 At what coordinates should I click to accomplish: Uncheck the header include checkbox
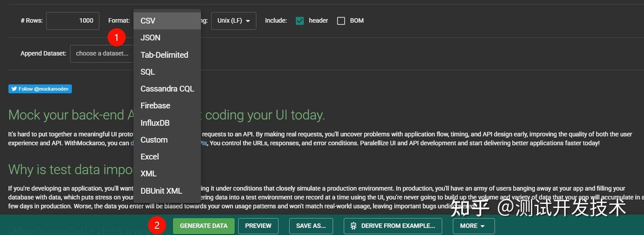point(300,21)
